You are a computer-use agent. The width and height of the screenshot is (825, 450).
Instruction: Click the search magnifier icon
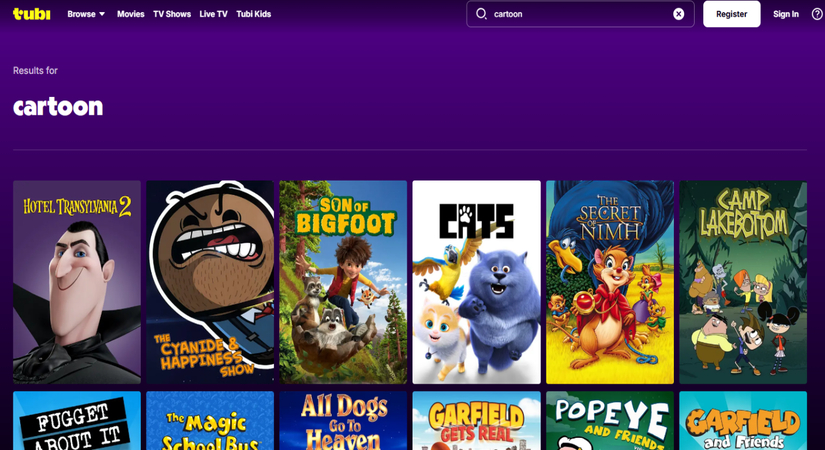(481, 14)
